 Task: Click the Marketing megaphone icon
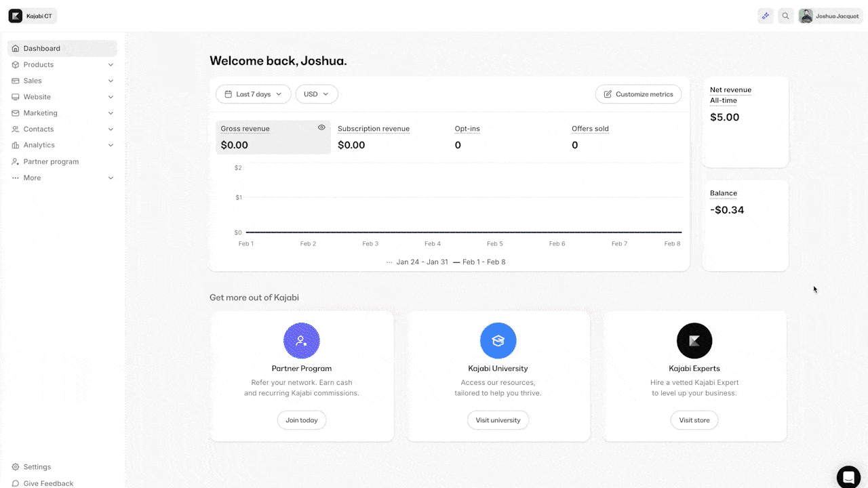pos(16,113)
